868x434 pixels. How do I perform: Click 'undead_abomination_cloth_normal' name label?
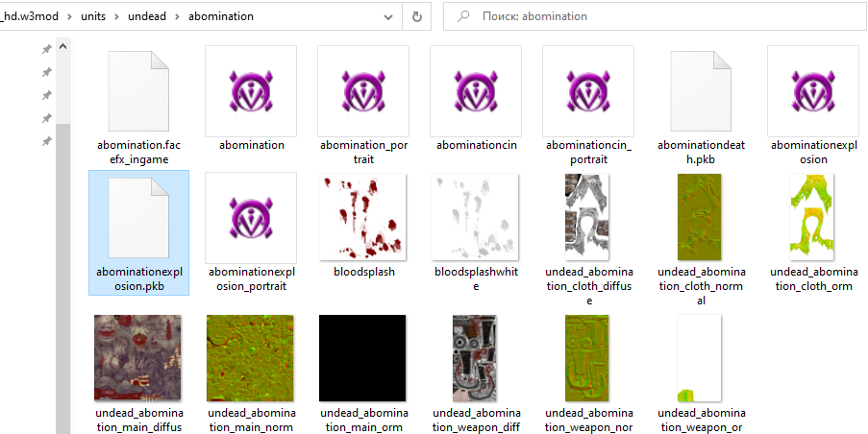[x=701, y=286]
